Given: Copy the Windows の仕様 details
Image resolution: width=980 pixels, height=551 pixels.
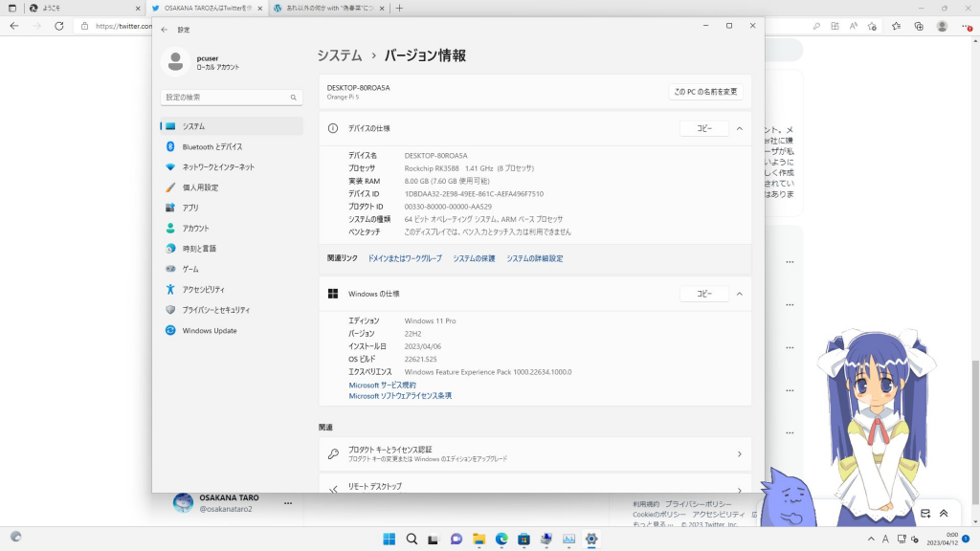Looking at the screenshot, I should [x=704, y=294].
